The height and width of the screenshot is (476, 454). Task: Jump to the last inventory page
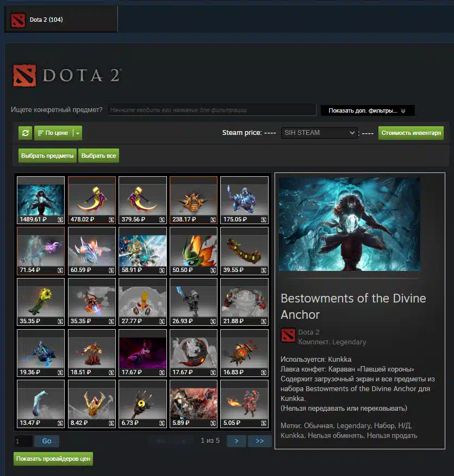tap(259, 441)
